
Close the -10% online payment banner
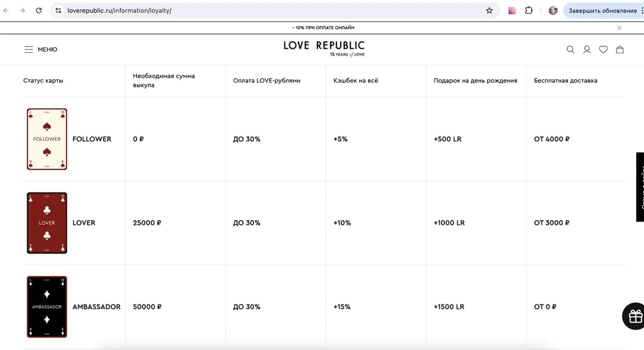coord(619,28)
